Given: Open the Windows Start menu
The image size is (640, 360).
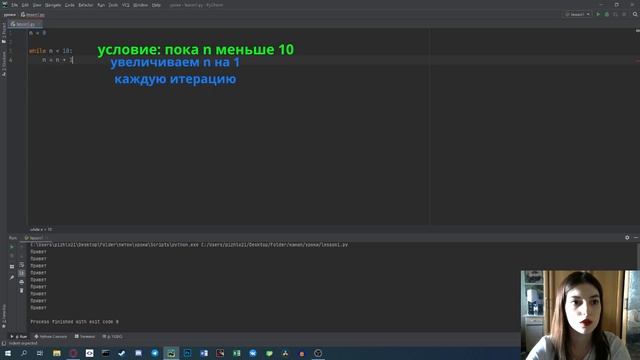Looking at the screenshot, I should click(8, 353).
